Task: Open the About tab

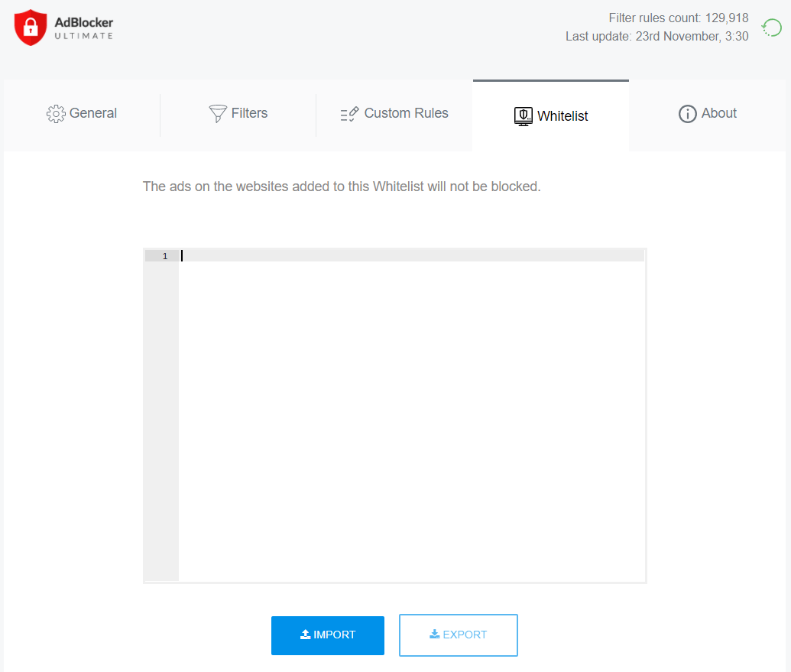Action: (707, 113)
